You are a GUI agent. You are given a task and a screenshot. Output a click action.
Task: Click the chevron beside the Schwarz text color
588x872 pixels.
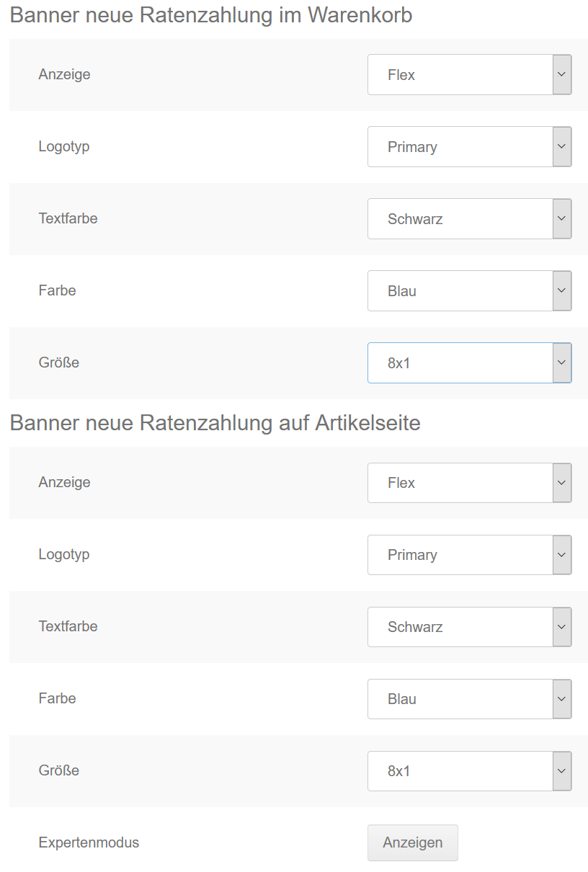[561, 218]
